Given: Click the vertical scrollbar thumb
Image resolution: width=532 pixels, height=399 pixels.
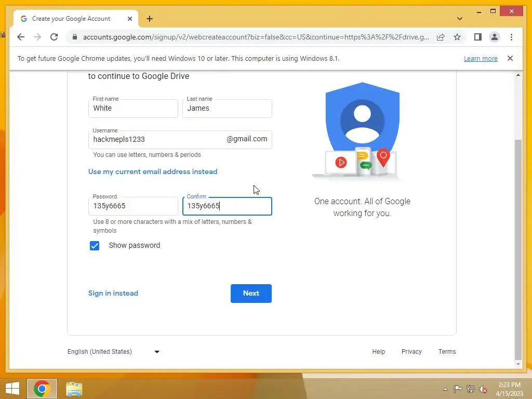Looking at the screenshot, I should tap(518, 249).
